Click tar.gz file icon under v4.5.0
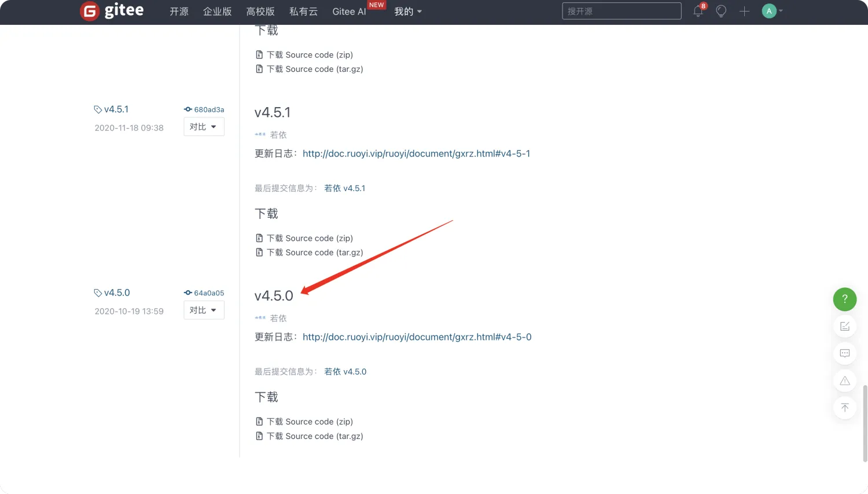This screenshot has height=494, width=868. 259,436
